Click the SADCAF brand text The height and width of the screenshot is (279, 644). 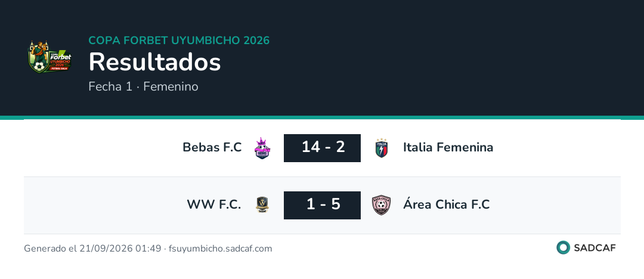(x=595, y=248)
